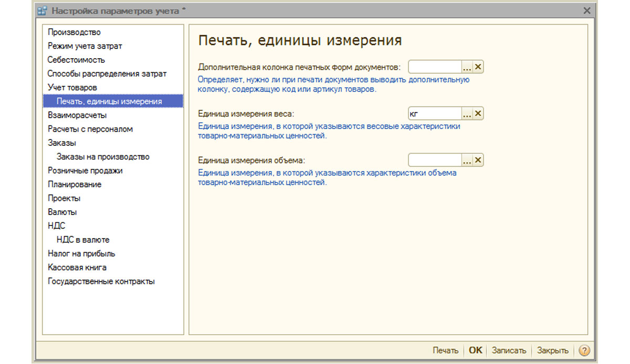
Task: Click the help question mark icon
Action: coord(584,350)
